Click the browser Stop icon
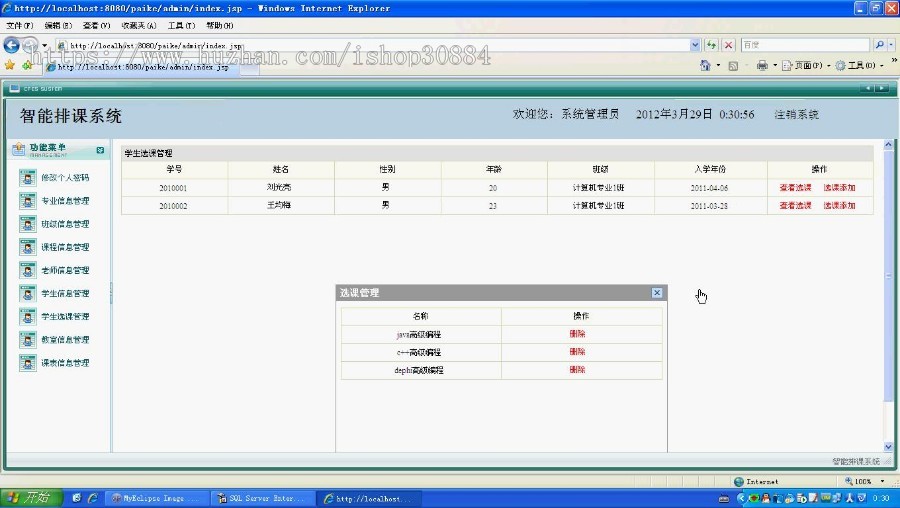Image resolution: width=900 pixels, height=508 pixels. pos(728,45)
